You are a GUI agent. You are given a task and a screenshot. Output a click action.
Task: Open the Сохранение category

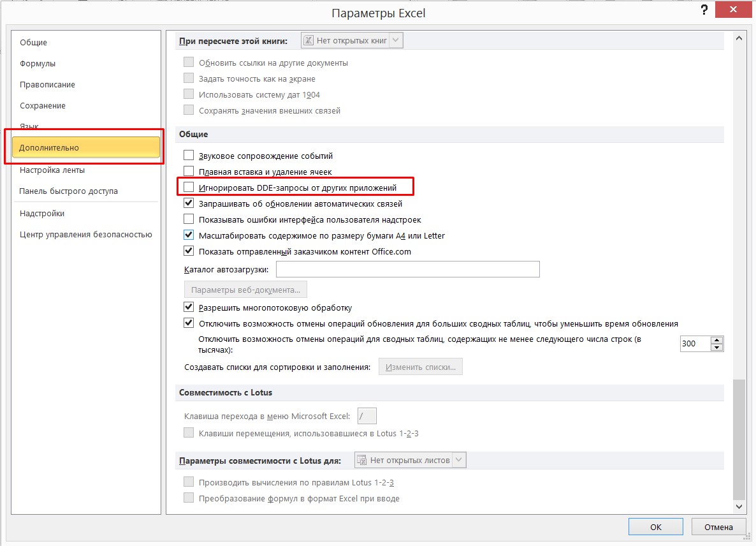point(43,106)
